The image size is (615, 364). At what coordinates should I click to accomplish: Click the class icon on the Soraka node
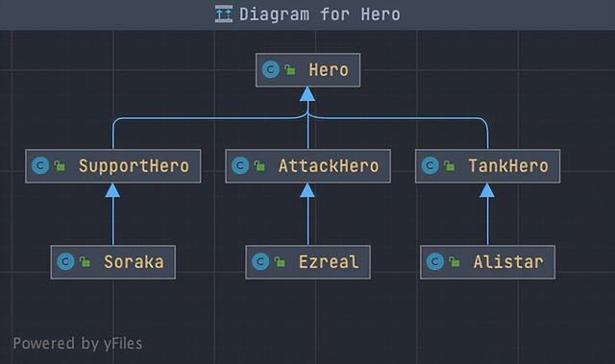coord(65,262)
